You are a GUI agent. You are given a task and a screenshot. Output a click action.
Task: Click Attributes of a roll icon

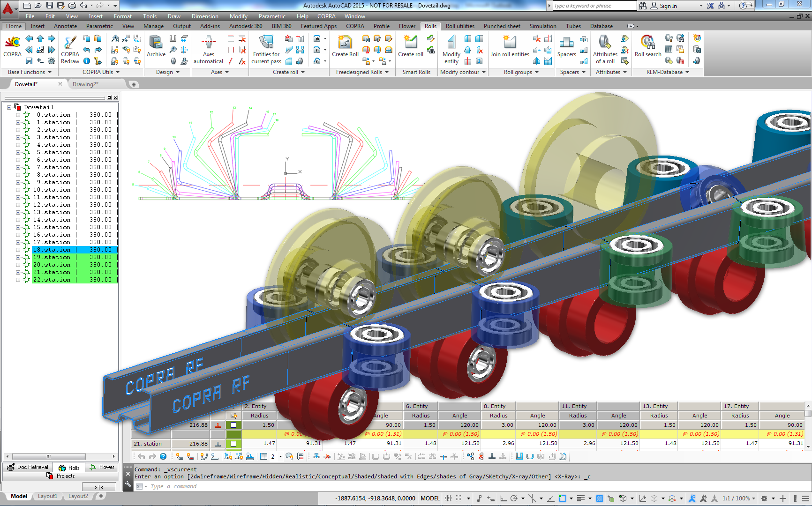click(x=605, y=42)
